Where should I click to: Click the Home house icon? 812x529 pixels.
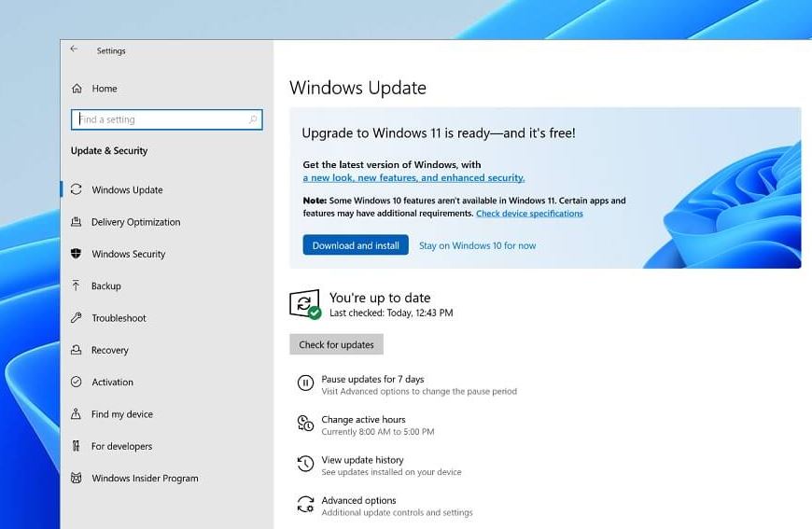tap(77, 89)
